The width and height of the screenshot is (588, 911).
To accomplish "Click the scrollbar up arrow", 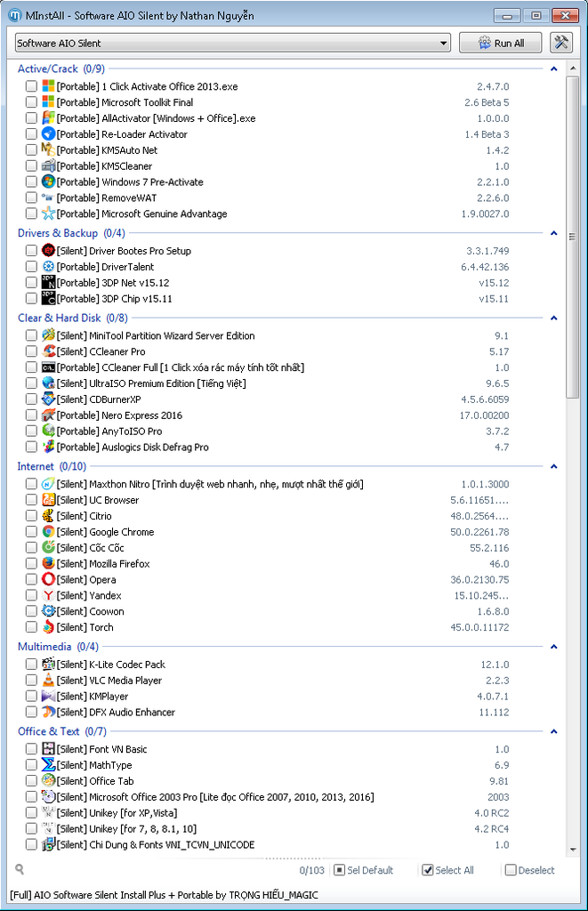I will pos(573,69).
